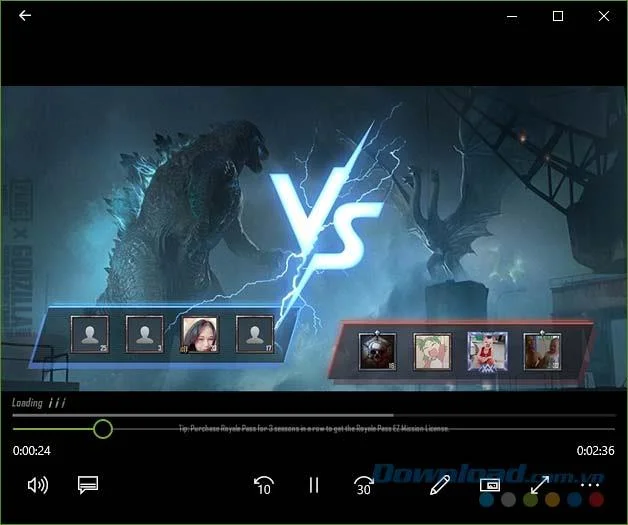Select the photo avatar on the blue team

point(199,335)
